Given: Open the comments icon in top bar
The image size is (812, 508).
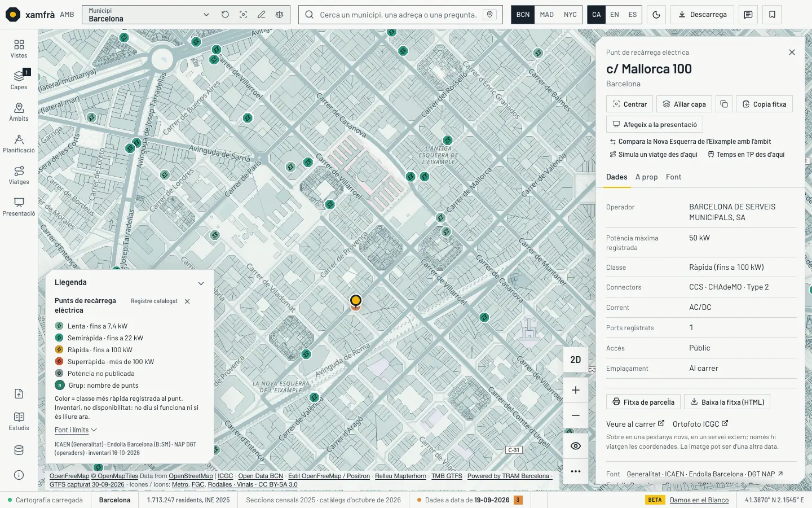Looking at the screenshot, I should click(748, 15).
